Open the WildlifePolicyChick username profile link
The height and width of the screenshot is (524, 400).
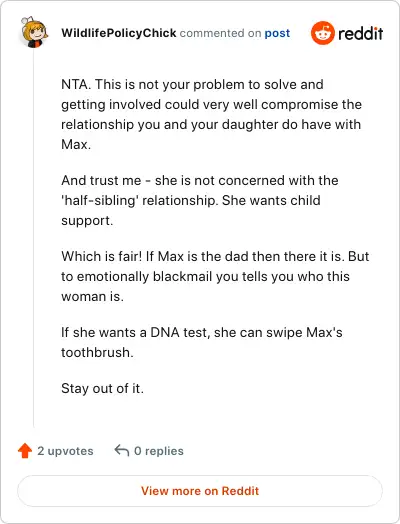pyautogui.click(x=119, y=33)
